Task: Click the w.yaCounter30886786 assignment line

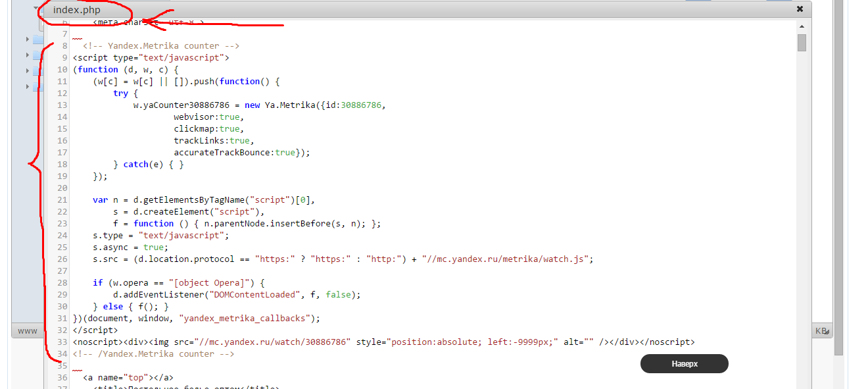Action: click(x=260, y=105)
